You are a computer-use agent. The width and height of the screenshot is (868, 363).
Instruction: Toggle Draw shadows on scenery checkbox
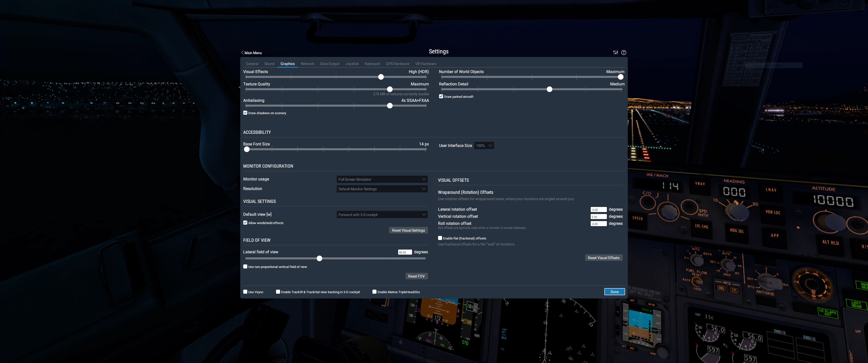(x=245, y=113)
